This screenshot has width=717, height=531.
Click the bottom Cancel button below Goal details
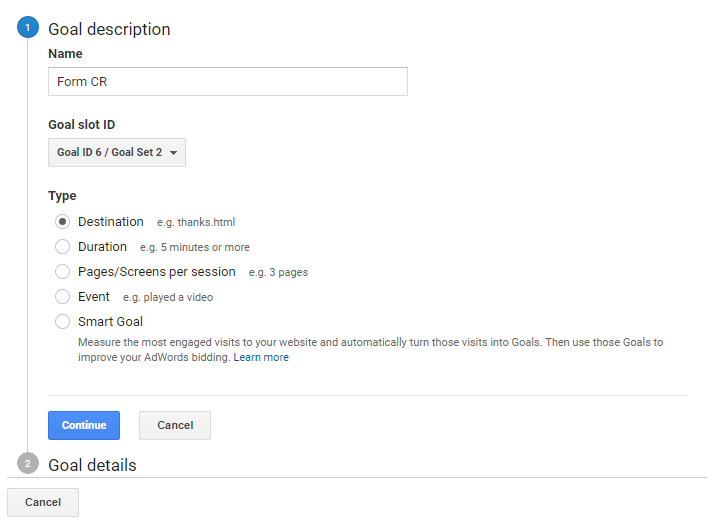coord(43,502)
